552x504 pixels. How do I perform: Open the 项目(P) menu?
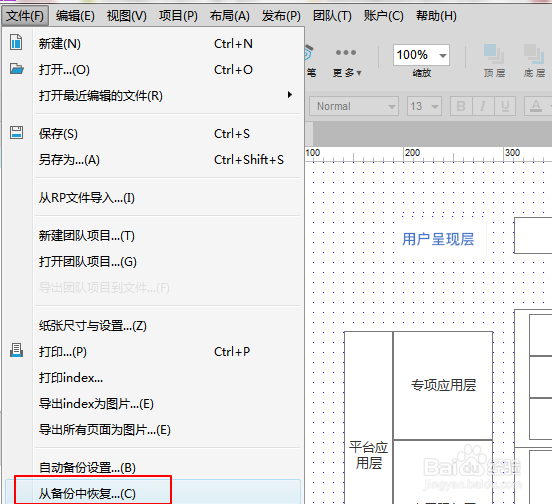tap(178, 16)
